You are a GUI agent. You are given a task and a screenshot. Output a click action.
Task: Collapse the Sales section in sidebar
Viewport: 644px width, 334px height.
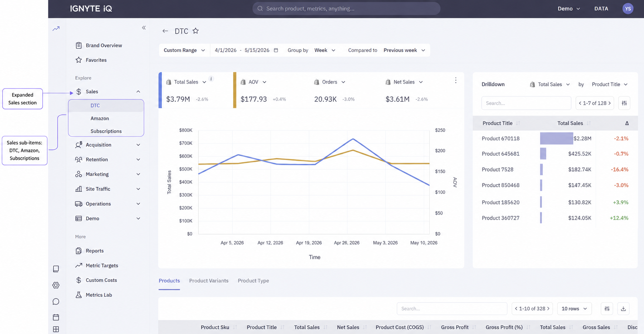click(138, 92)
